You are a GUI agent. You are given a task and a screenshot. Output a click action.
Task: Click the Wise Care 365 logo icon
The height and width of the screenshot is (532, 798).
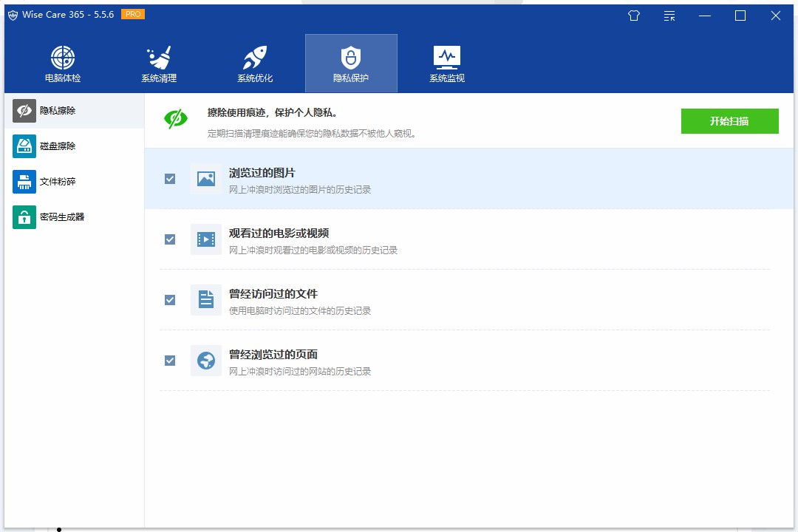coord(13,16)
